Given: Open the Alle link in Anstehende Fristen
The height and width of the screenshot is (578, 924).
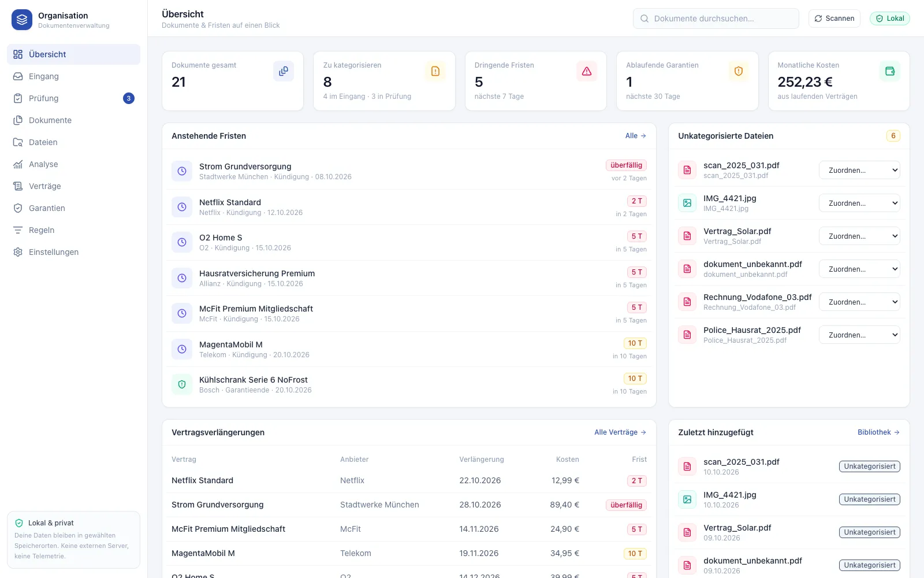Looking at the screenshot, I should [x=636, y=136].
